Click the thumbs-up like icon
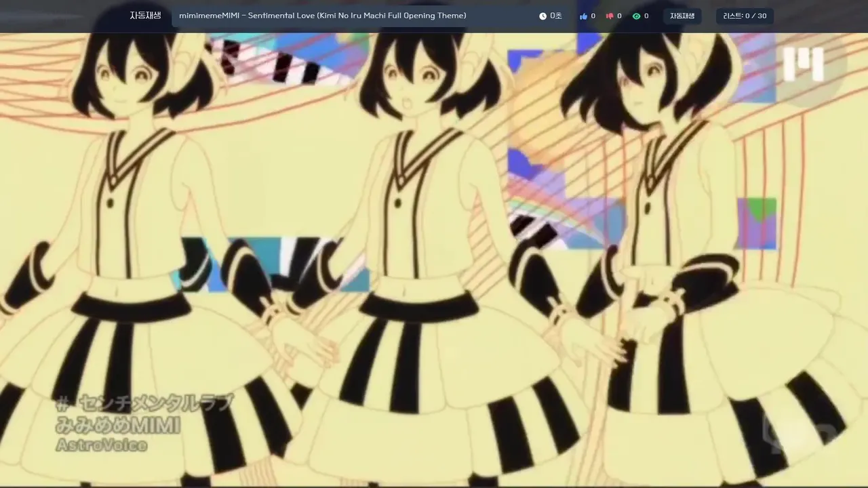 click(x=583, y=16)
